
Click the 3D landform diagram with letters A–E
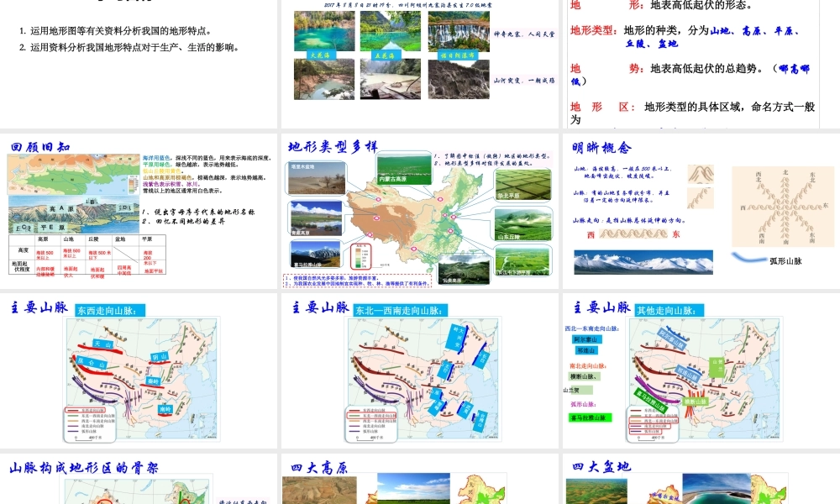(x=73, y=215)
